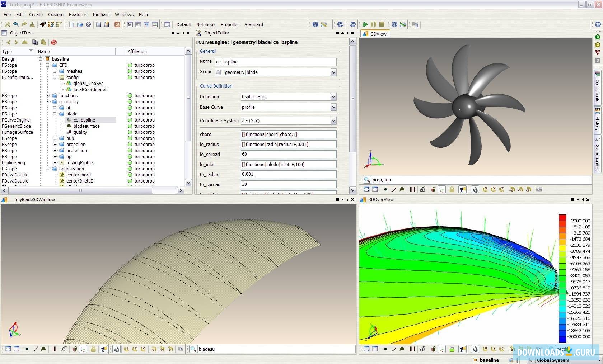
Task: Click the Save disk icon in toolbar
Action: point(98,24)
